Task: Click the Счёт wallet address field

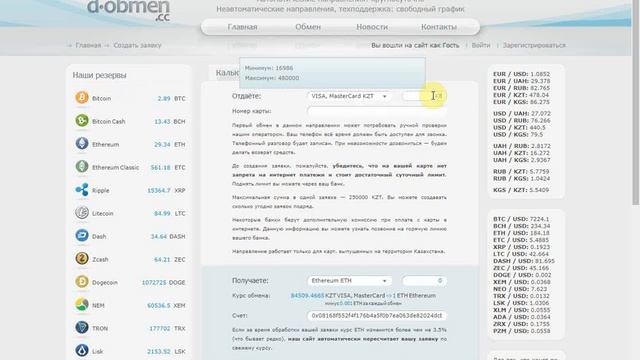Action: (x=376, y=316)
